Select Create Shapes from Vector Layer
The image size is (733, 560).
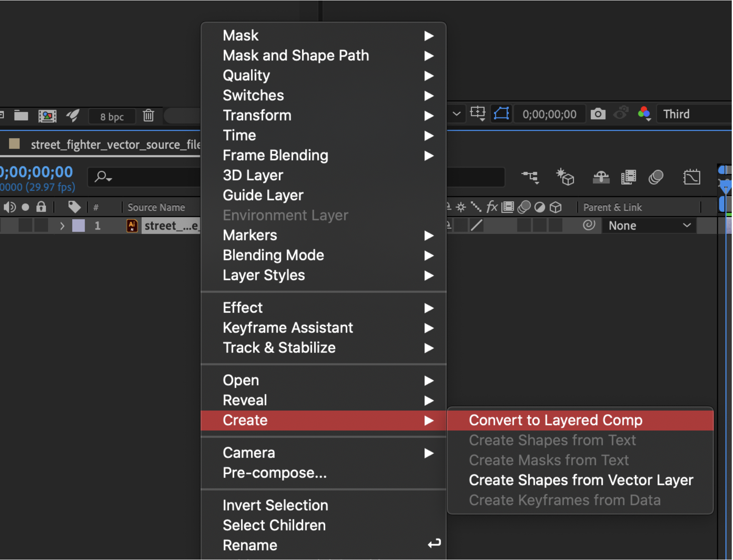(x=580, y=480)
